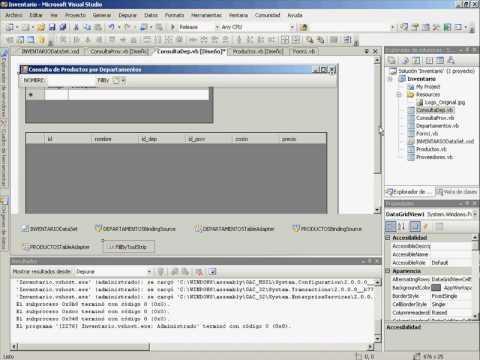Select My Project in solution tree
Viewport: 480px width, 360px height.
click(x=428, y=87)
